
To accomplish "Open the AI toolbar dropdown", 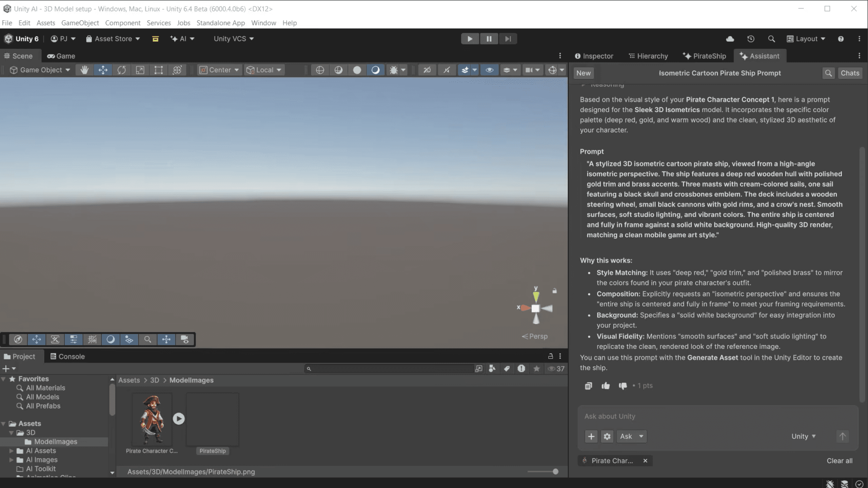I will (x=182, y=39).
